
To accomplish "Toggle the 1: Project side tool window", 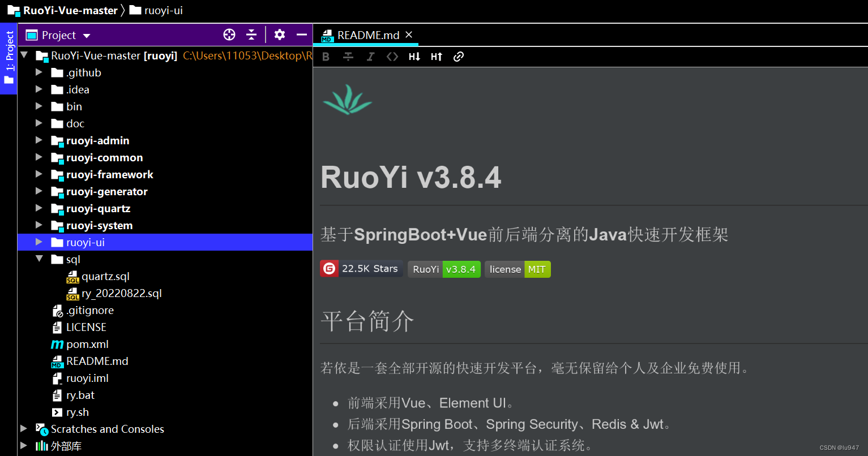I will pos(8,59).
